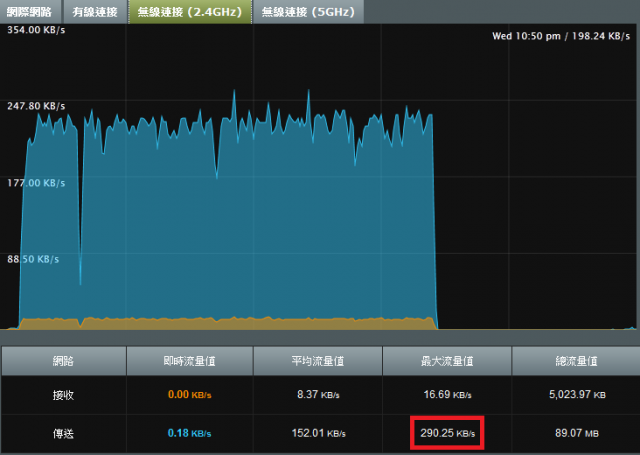640x455 pixels.
Task: Click the 5,023.97 KB total value
Action: 577,395
